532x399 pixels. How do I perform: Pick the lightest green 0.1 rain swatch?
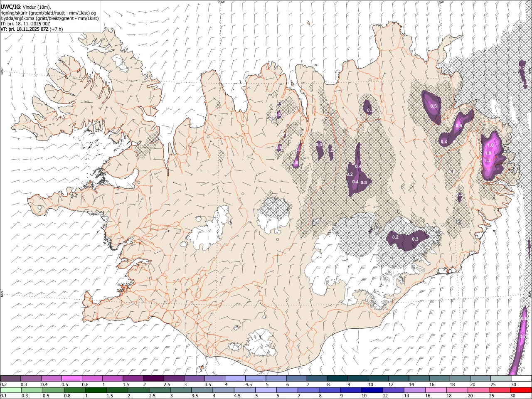[x=11, y=390]
